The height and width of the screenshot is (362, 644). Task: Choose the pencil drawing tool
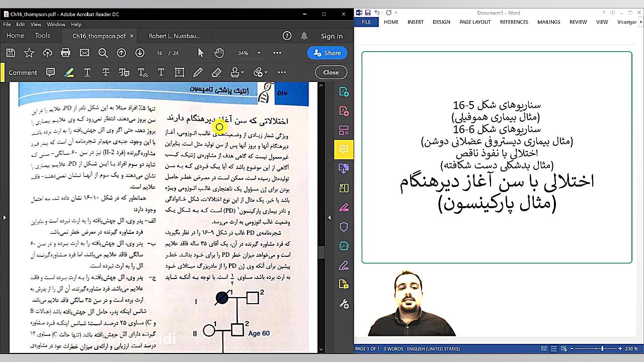coord(198,72)
